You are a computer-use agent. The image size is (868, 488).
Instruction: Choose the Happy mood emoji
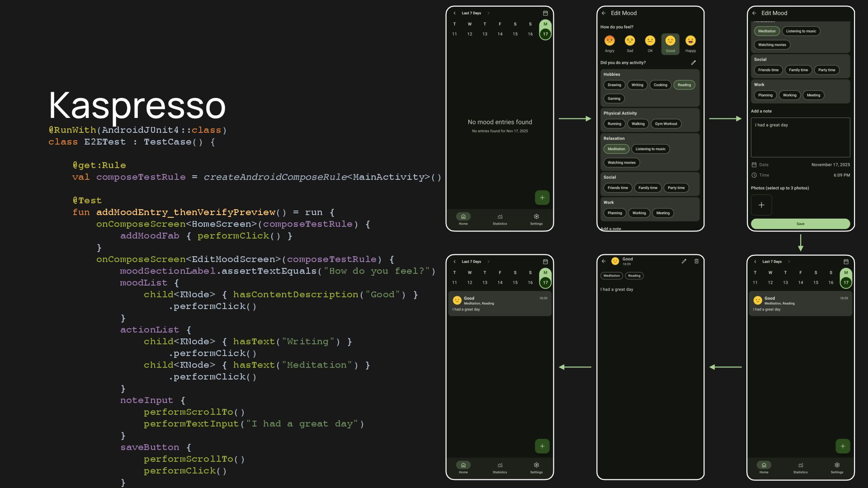point(690,41)
